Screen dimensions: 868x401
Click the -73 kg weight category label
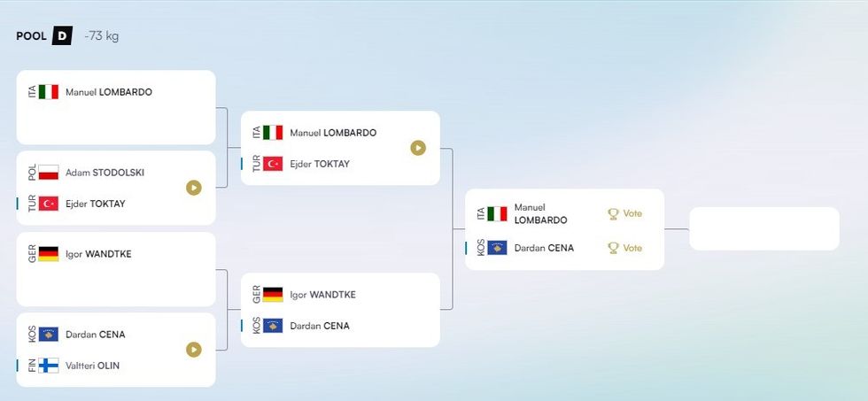101,36
